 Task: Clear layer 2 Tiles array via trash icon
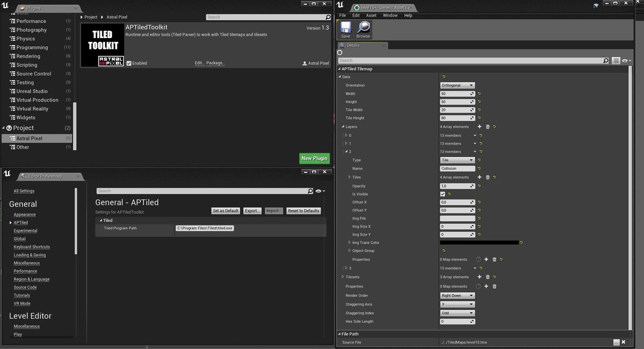[487, 177]
